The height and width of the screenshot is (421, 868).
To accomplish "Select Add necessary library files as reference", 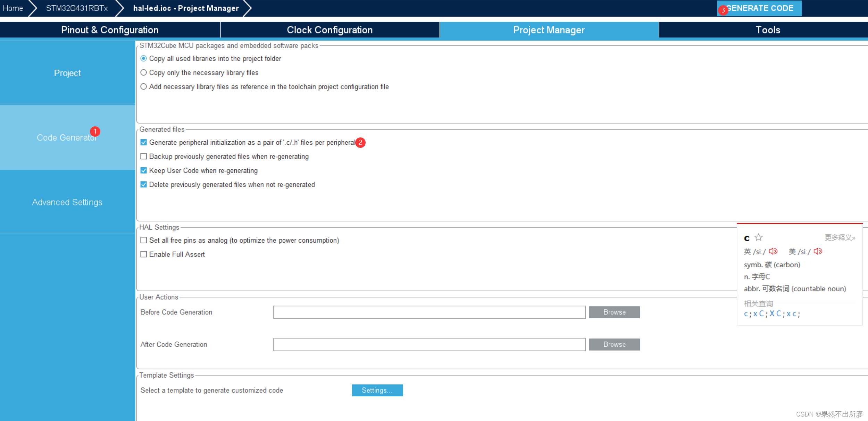I will (x=144, y=87).
